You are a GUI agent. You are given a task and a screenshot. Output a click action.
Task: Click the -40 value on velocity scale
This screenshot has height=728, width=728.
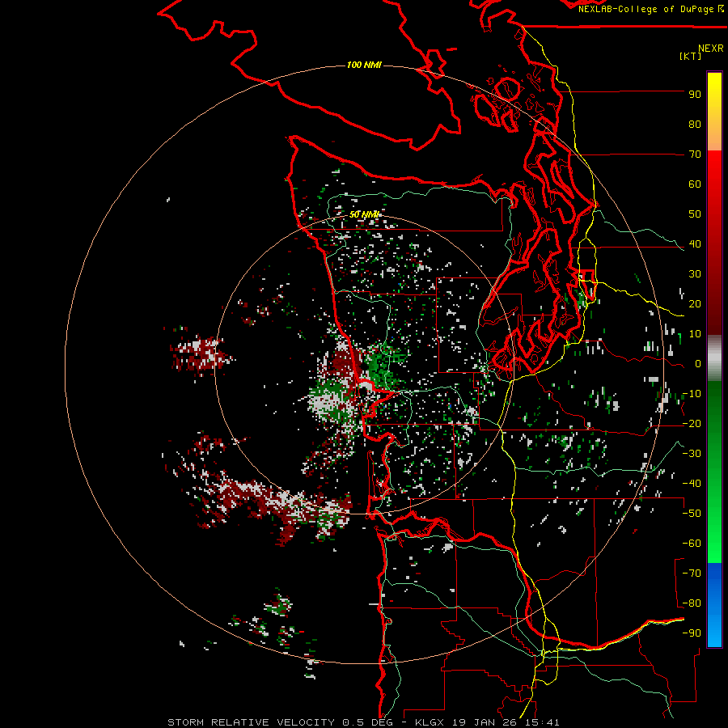692,484
